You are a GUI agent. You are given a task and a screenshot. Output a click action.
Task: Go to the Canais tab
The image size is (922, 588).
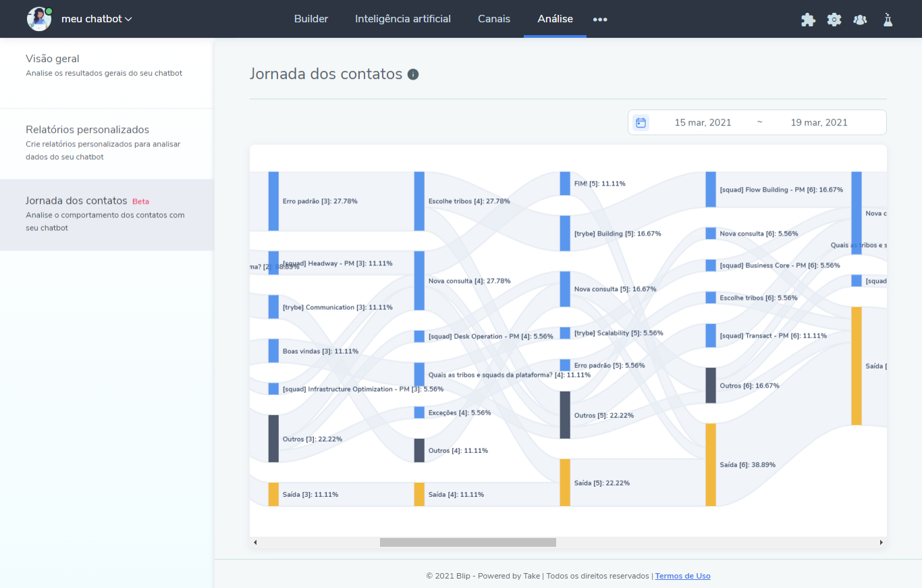494,19
